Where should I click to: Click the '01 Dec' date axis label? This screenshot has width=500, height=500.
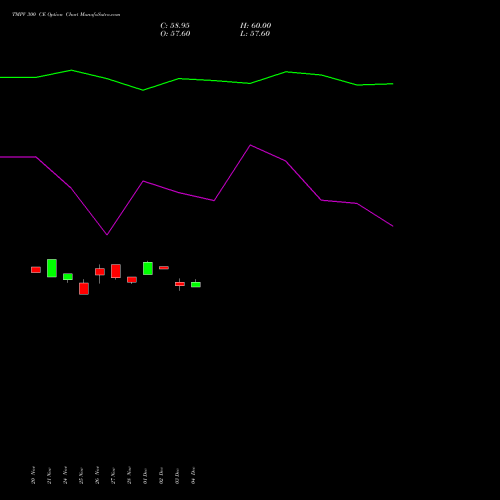tap(145, 475)
